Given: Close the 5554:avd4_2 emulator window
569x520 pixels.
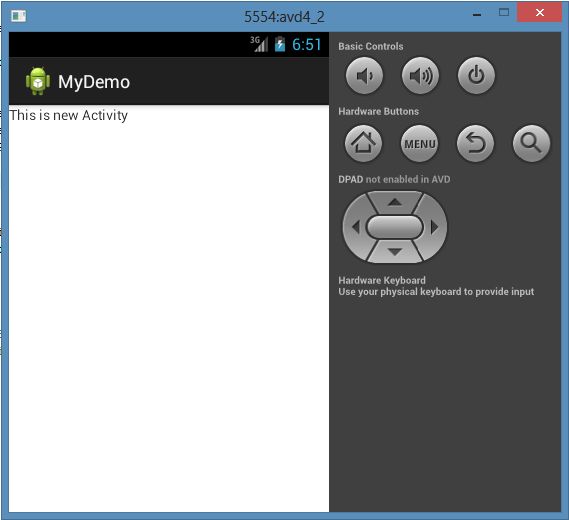Looking at the screenshot, I should [x=539, y=13].
